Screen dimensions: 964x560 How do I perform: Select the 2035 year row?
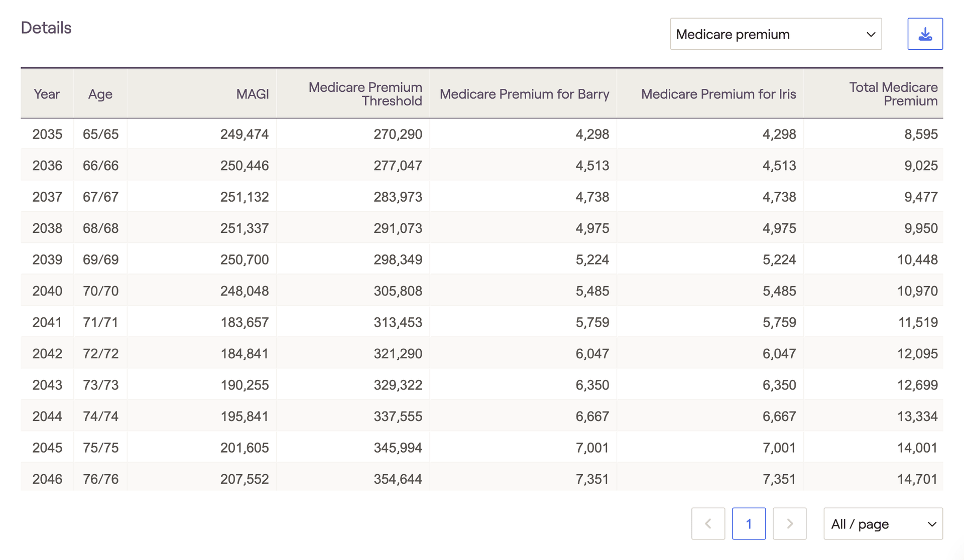(x=47, y=134)
